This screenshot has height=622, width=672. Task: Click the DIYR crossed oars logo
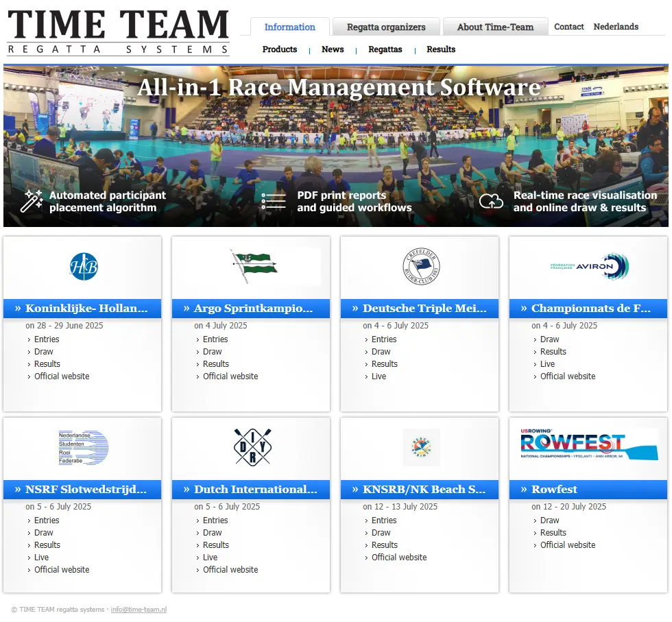tap(252, 447)
